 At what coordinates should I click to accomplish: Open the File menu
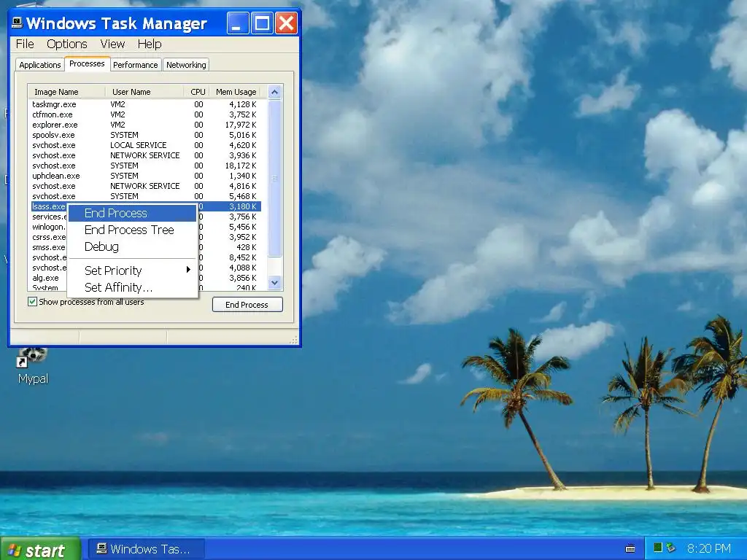[x=25, y=44]
